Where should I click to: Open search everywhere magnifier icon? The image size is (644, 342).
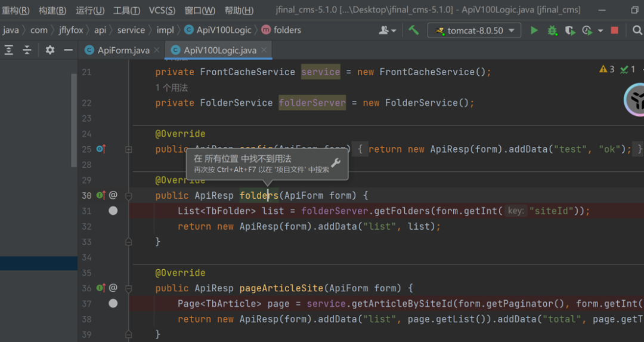point(637,30)
